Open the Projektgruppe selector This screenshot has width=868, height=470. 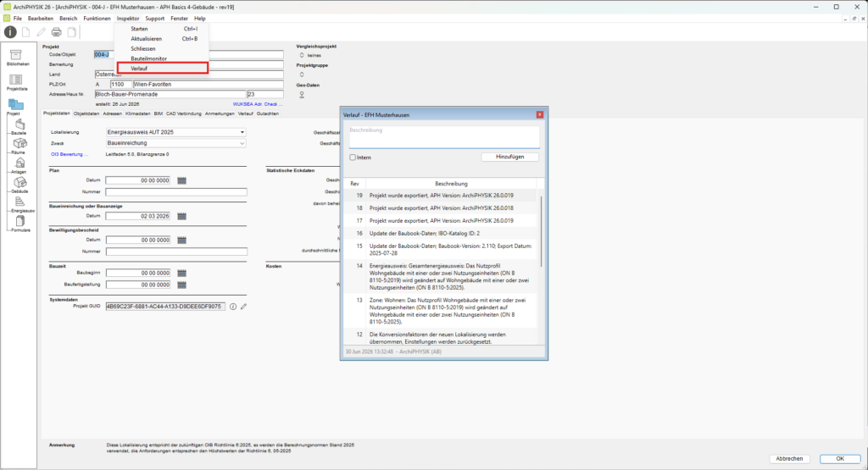click(302, 74)
